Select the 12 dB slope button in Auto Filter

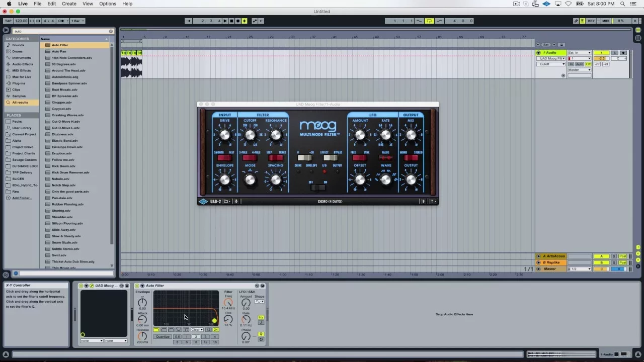[x=208, y=330]
